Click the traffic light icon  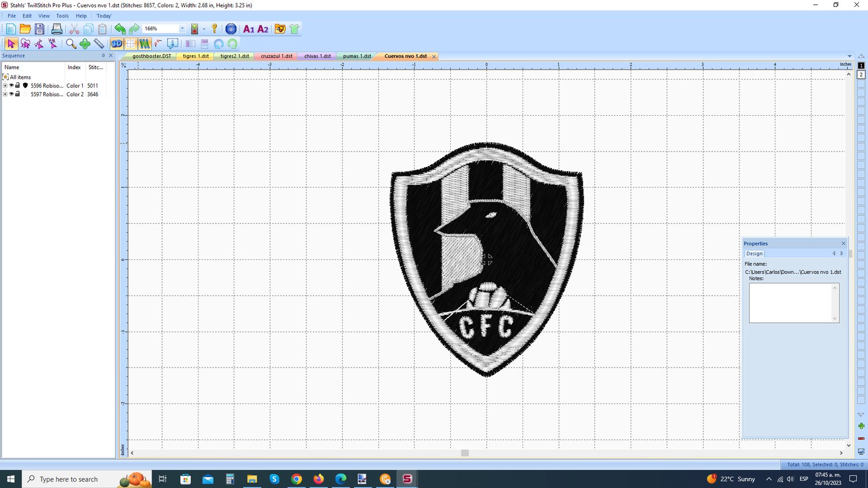point(195,29)
